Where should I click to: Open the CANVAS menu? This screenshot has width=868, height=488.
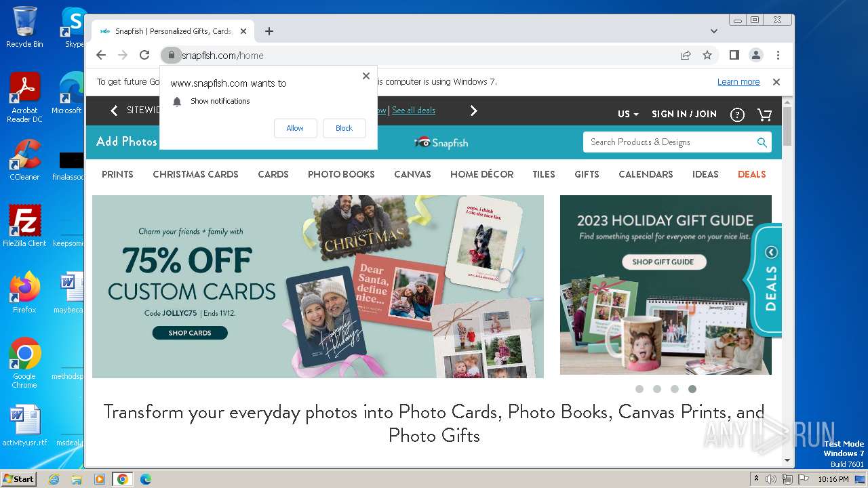[x=412, y=174]
